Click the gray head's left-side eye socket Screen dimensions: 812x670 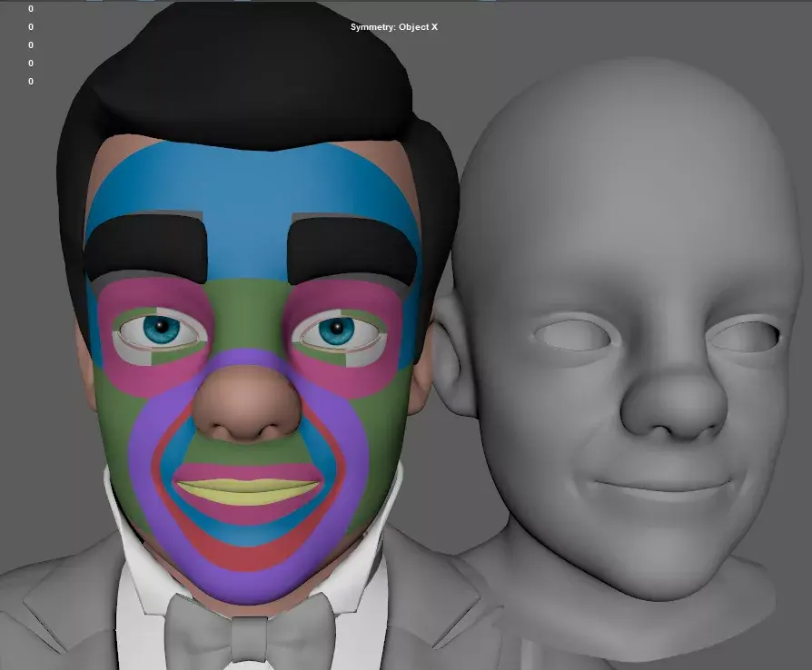click(x=572, y=334)
